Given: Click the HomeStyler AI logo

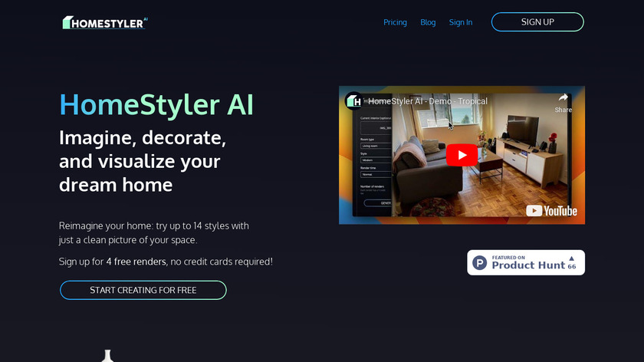Looking at the screenshot, I should 105,22.
